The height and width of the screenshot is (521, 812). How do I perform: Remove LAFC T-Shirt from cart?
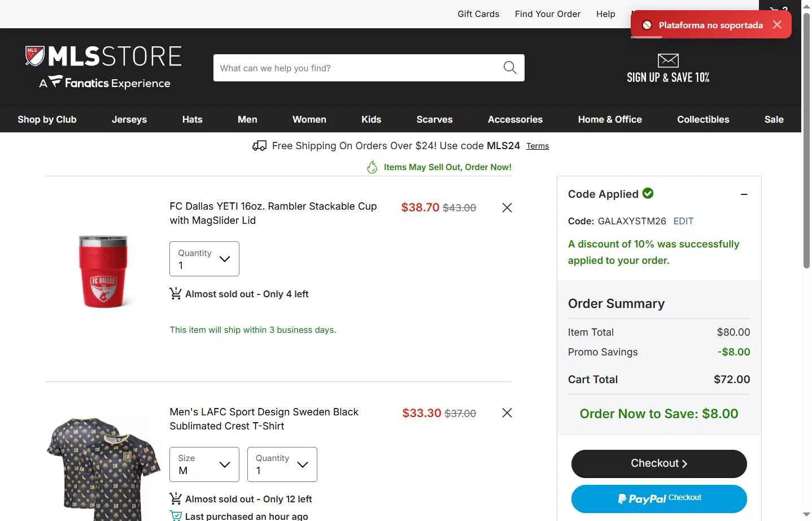(507, 413)
